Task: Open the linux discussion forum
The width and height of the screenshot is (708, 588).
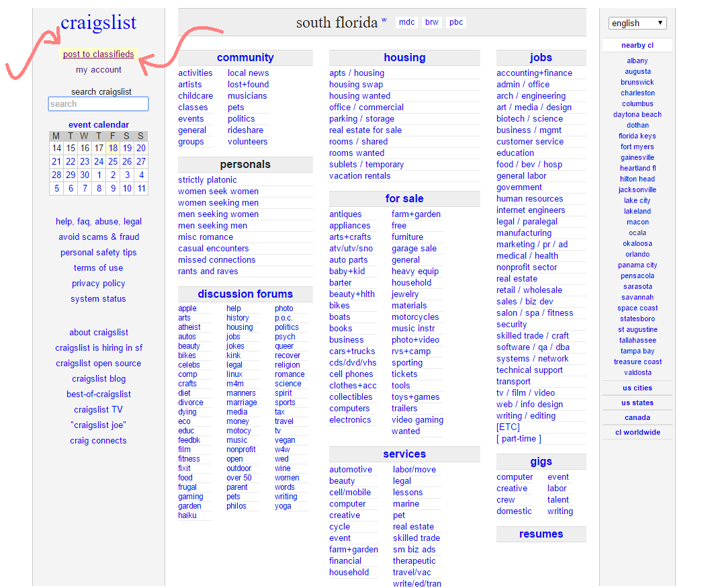Action: [x=234, y=374]
